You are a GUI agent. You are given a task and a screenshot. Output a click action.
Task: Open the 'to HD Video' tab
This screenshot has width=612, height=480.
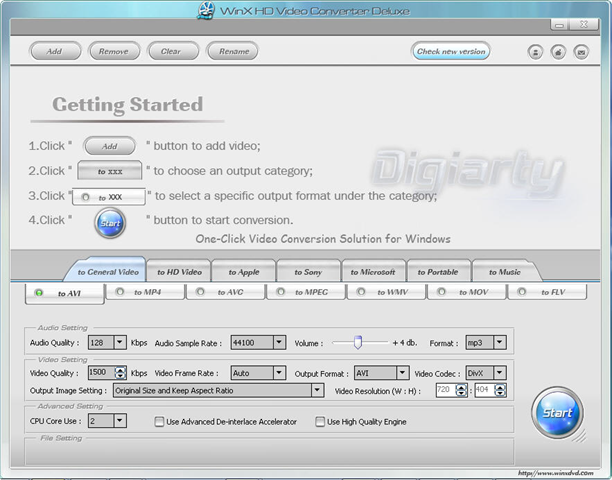tap(179, 272)
